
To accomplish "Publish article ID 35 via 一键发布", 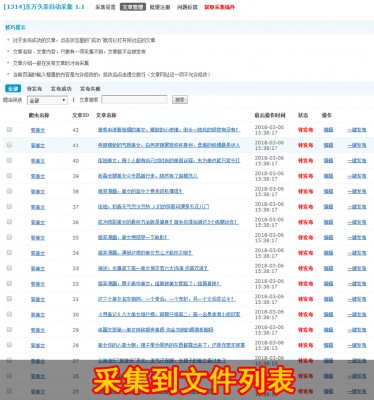I will click(x=357, y=237).
